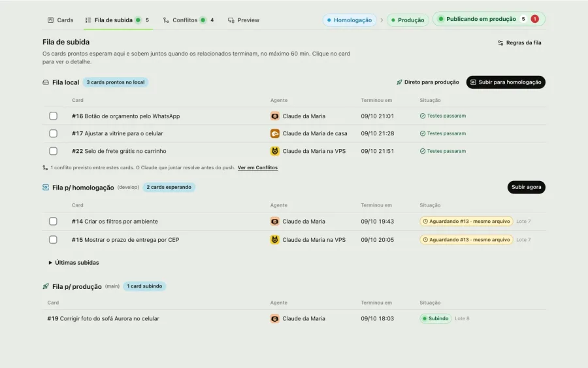
Task: Click Testes passaram check icon for #16
Action: 423,116
